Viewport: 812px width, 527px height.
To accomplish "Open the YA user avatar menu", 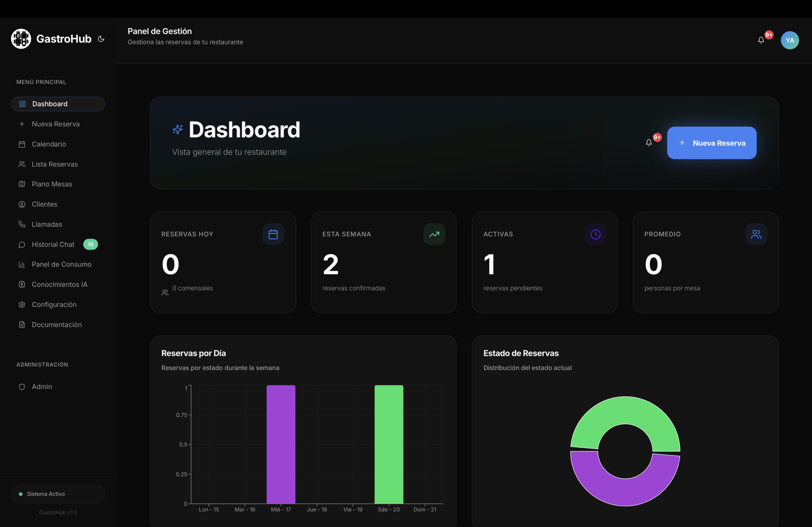I will (789, 40).
